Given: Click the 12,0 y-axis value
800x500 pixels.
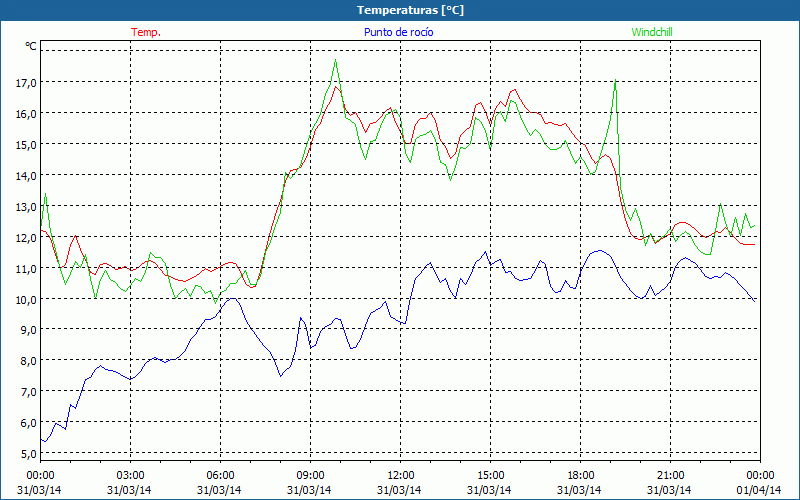Looking at the screenshot, I should [26, 237].
